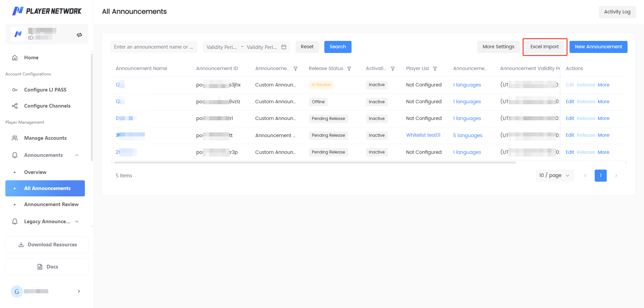Screen dimensions: 644x308
Task: Open the 10 / page size dropdown
Action: [554, 176]
